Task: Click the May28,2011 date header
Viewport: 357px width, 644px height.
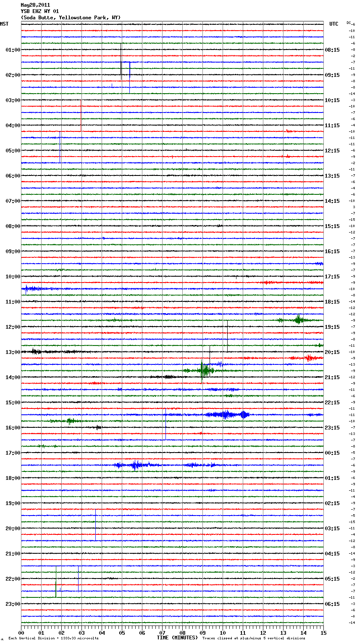Action: [x=35, y=5]
